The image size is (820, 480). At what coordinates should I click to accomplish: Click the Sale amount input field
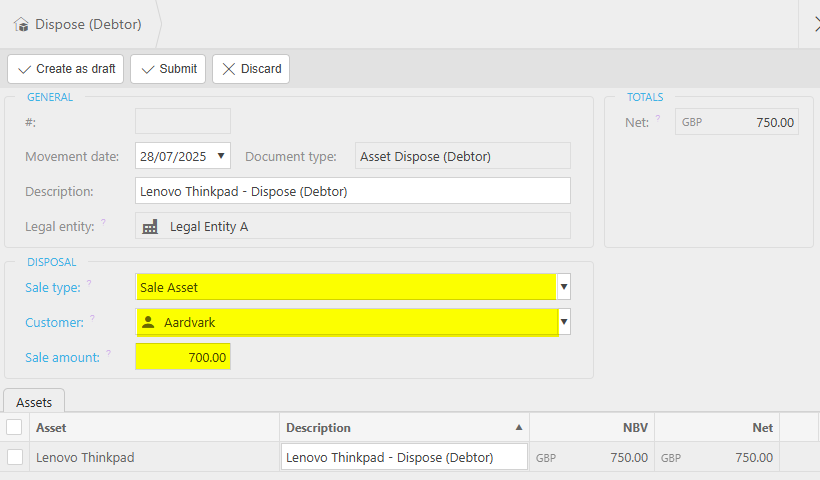183,357
